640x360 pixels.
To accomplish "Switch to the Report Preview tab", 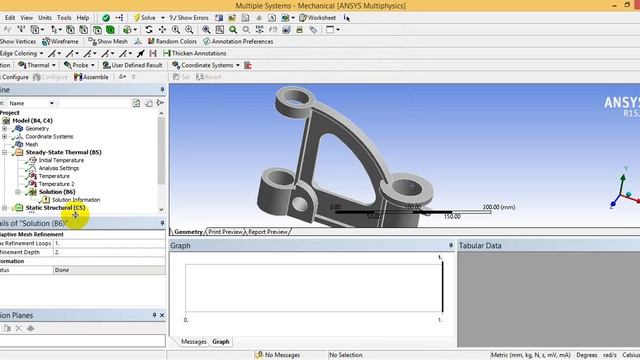I will [x=268, y=231].
